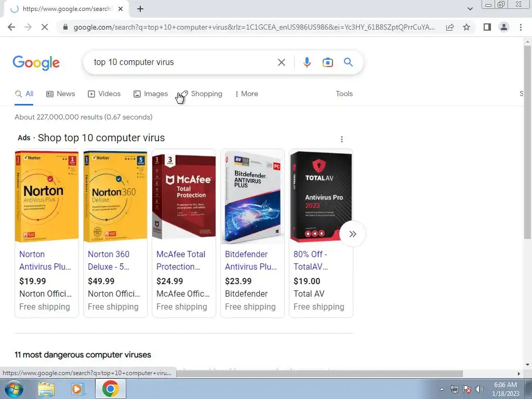The image size is (532, 399).
Task: Open Norton AntiVirus Plus product image
Action: click(x=47, y=197)
